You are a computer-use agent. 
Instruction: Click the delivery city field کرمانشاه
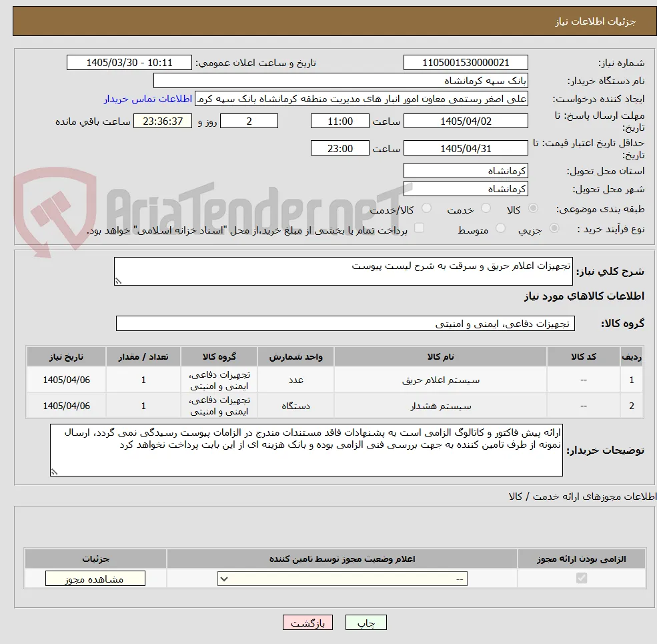pyautogui.click(x=466, y=189)
